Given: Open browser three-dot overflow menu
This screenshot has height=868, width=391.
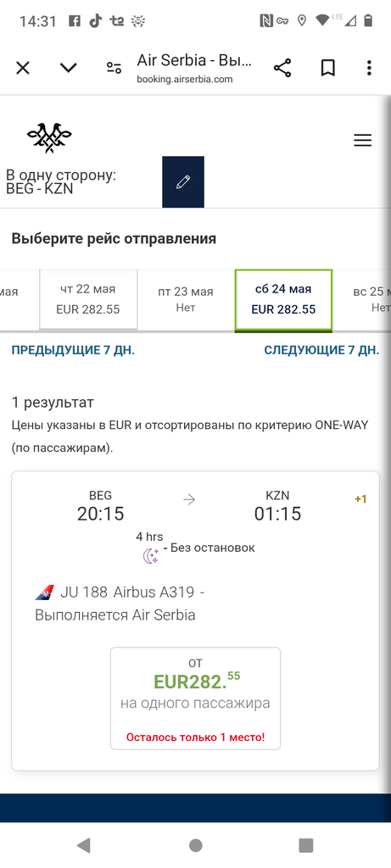Looking at the screenshot, I should point(369,68).
